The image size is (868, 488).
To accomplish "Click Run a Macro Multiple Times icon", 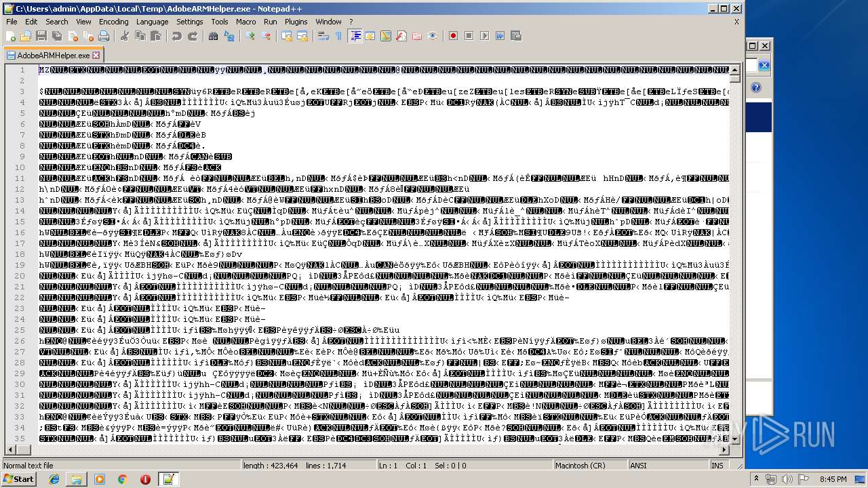I will 500,36.
